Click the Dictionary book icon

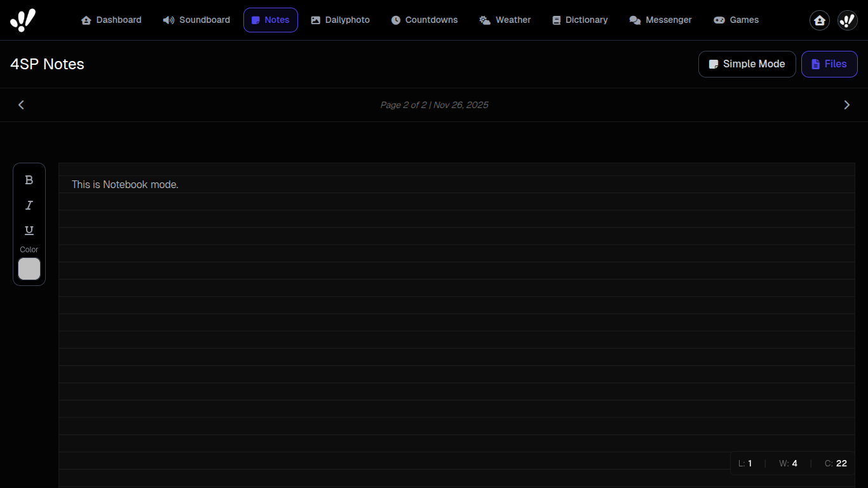click(x=557, y=20)
